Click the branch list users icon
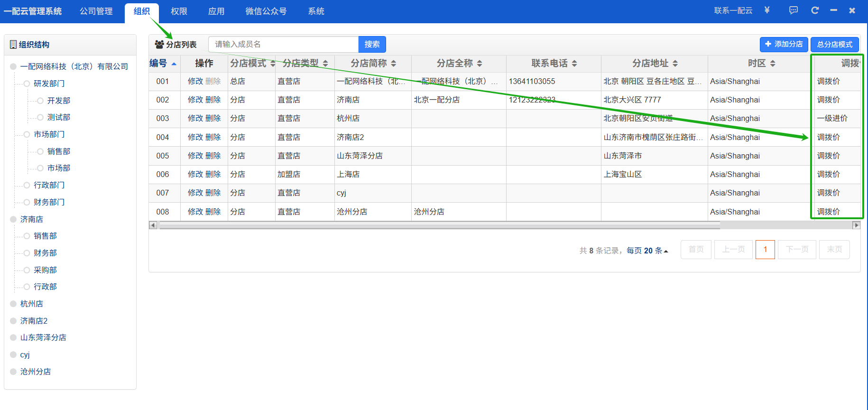This screenshot has width=868, height=410. coord(159,44)
